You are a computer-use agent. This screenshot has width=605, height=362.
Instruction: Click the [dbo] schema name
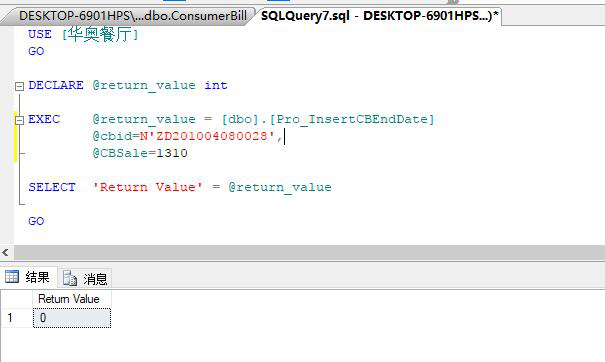point(240,119)
